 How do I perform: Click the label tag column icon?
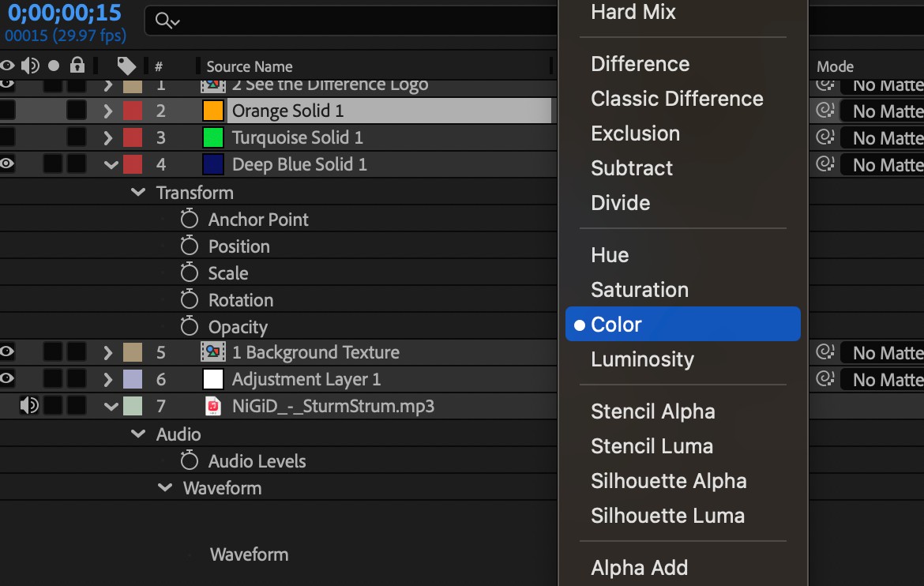(x=126, y=66)
